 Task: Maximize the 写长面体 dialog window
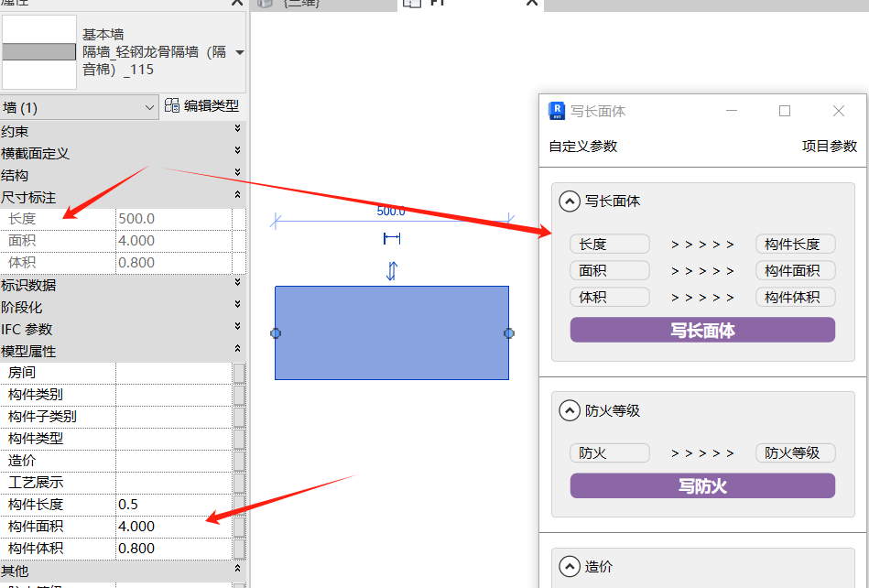click(785, 111)
